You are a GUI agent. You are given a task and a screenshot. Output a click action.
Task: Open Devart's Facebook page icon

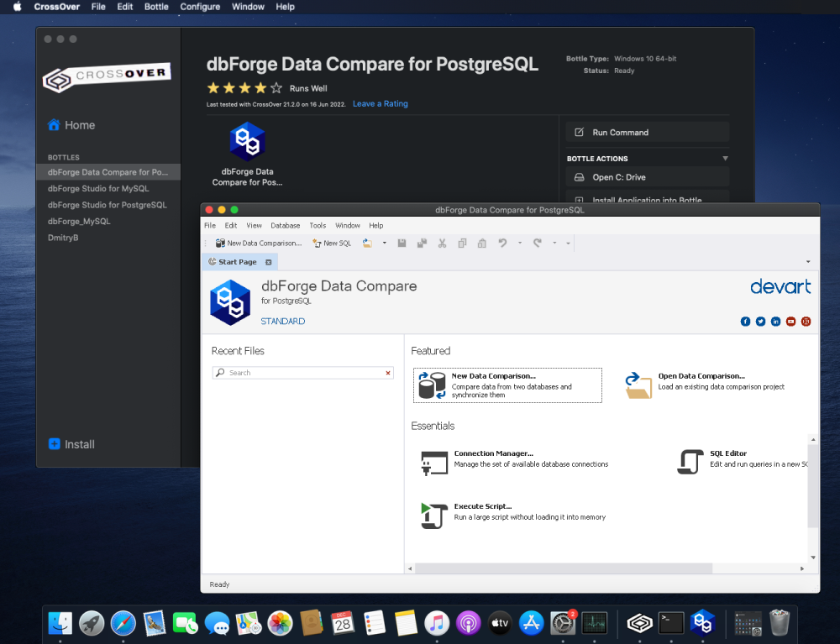click(745, 322)
